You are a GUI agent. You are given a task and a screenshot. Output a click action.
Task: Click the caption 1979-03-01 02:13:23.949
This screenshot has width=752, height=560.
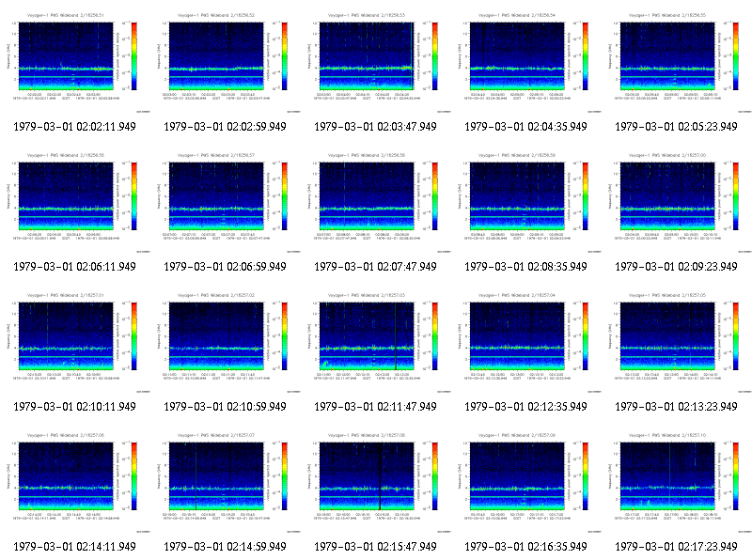tap(676, 407)
